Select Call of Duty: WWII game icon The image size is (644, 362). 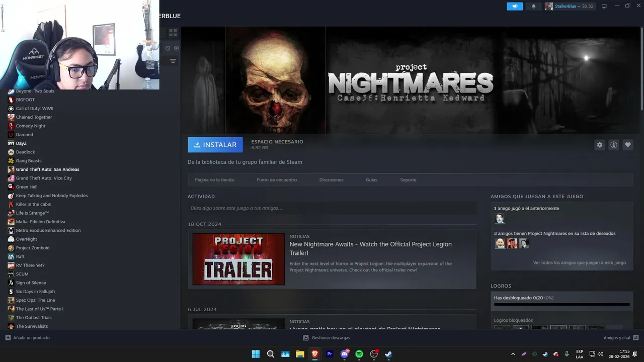point(11,109)
